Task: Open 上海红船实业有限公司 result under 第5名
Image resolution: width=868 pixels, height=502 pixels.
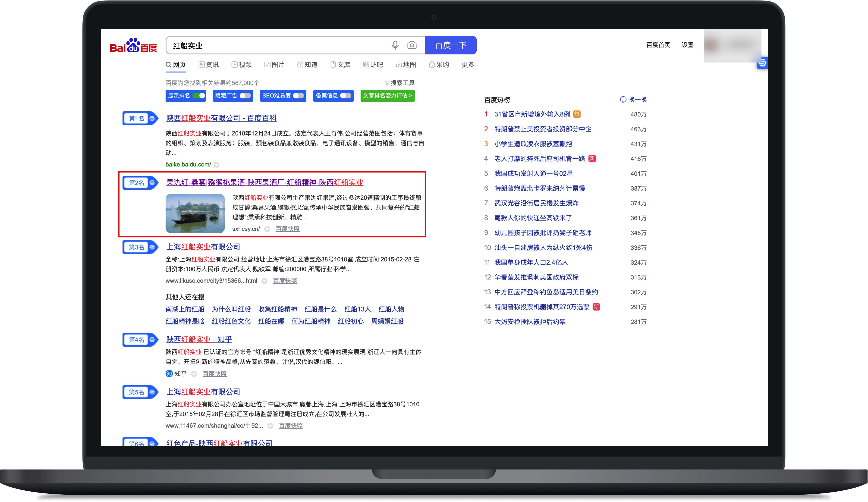Action: click(203, 392)
